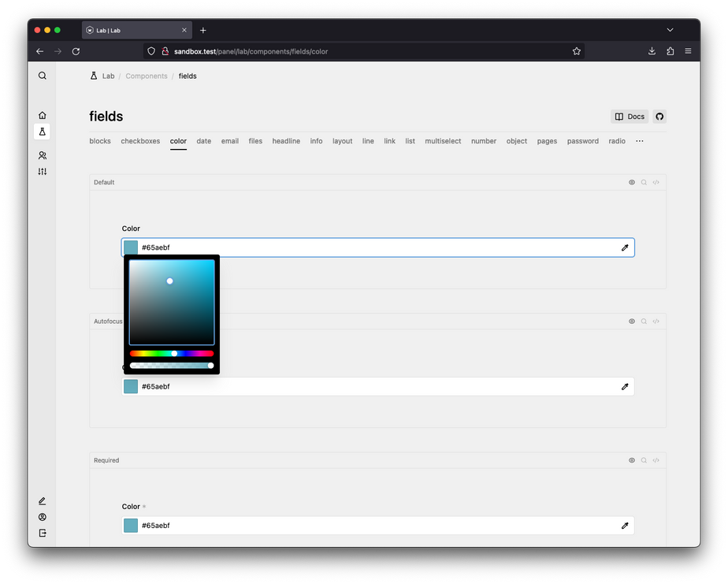Toggle preview eye icon for Required example
Screen dimensions: 728x584
click(x=632, y=460)
